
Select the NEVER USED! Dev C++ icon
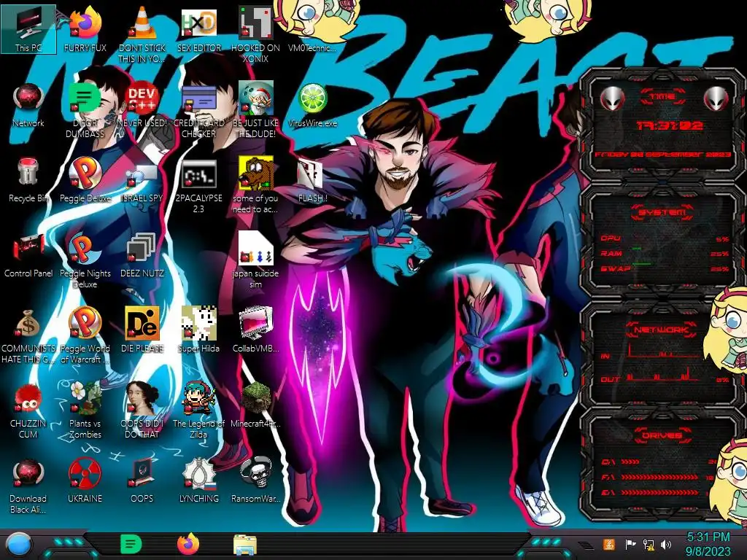tap(142, 105)
